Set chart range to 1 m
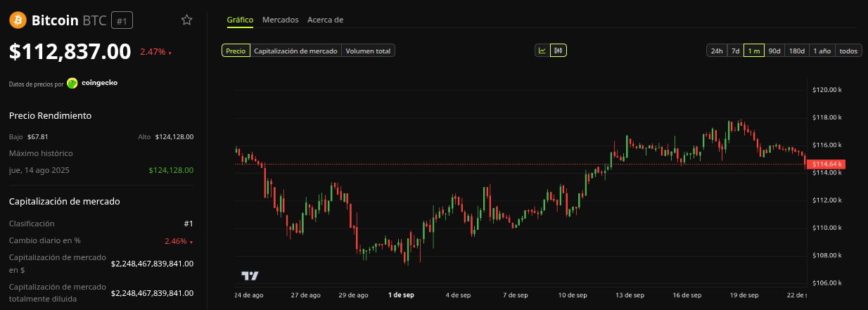The height and width of the screenshot is (310, 868). 754,51
